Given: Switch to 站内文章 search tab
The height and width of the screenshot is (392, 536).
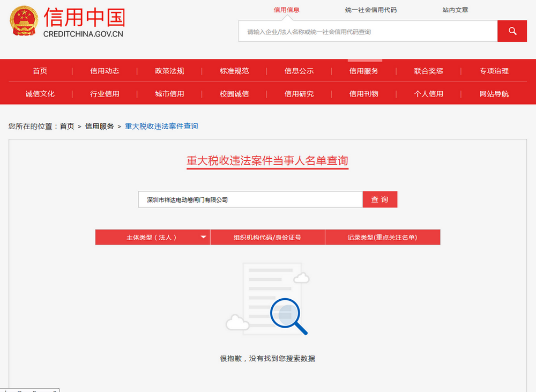Looking at the screenshot, I should coord(456,10).
